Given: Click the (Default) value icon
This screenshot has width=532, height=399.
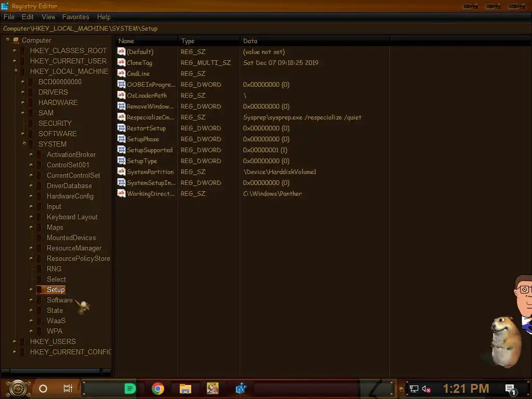Looking at the screenshot, I should tap(121, 51).
